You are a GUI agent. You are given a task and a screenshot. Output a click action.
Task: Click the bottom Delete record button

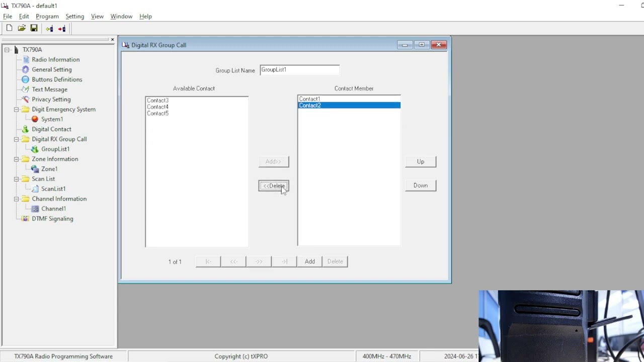(x=335, y=261)
